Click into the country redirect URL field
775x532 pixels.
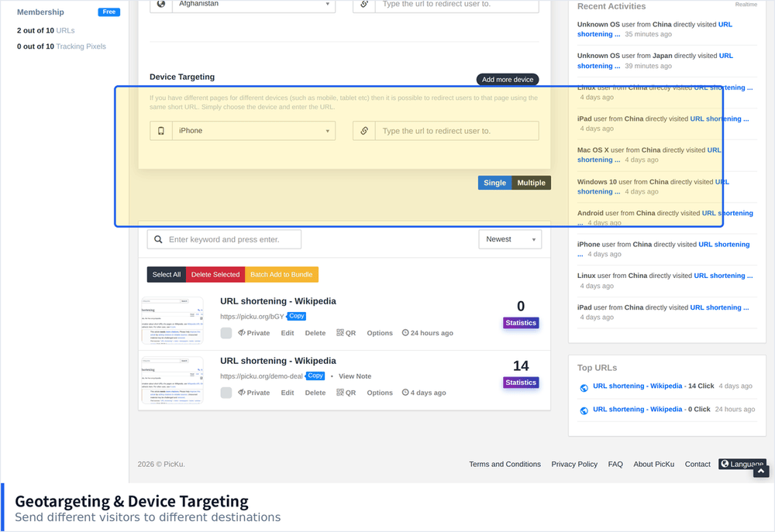pyautogui.click(x=457, y=4)
